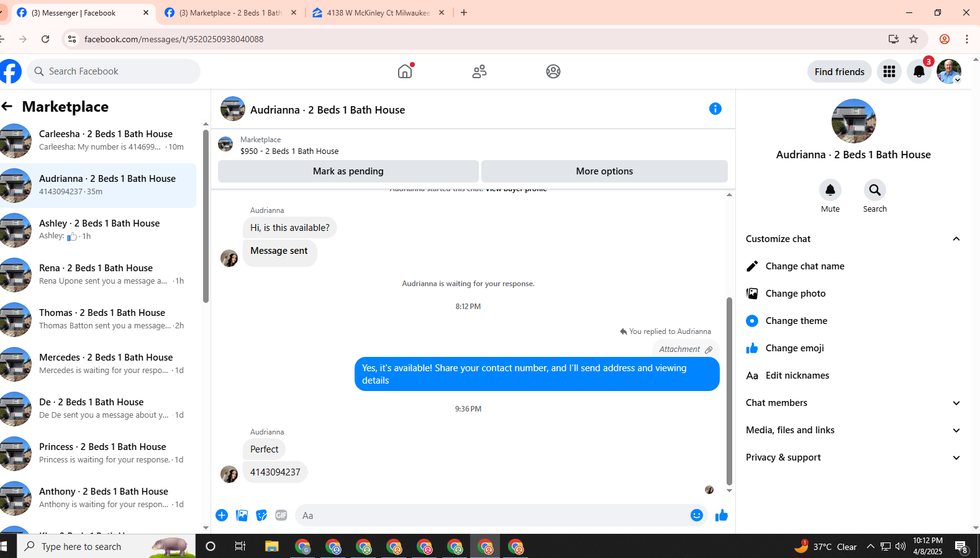The width and height of the screenshot is (980, 558).
Task: Send a thumbs-up like
Action: [722, 515]
